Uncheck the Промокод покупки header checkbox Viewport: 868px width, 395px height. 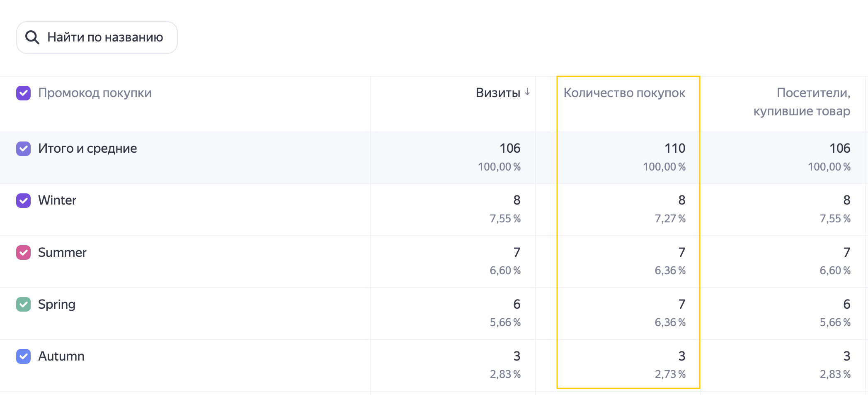[x=24, y=93]
